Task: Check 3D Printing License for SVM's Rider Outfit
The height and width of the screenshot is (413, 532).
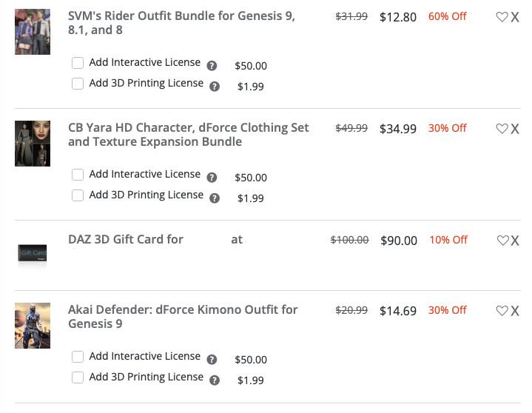Action: pos(78,84)
